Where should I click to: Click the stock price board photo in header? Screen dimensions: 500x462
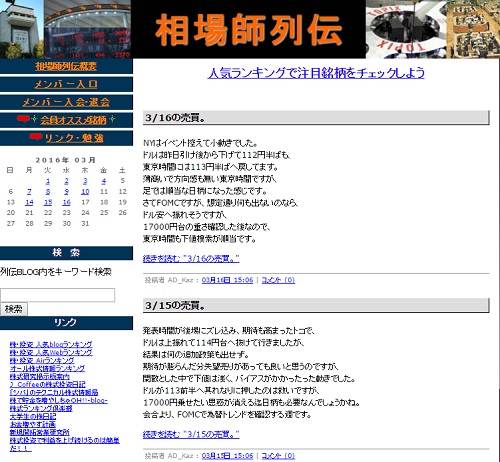click(x=87, y=29)
